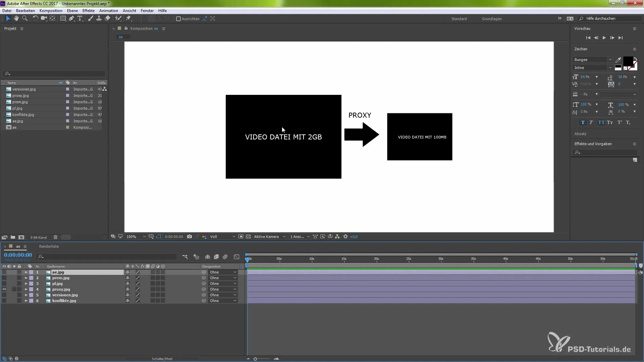The image size is (644, 362).
Task: Click the interpret footage icon in Projekt panel
Action: coord(4,237)
